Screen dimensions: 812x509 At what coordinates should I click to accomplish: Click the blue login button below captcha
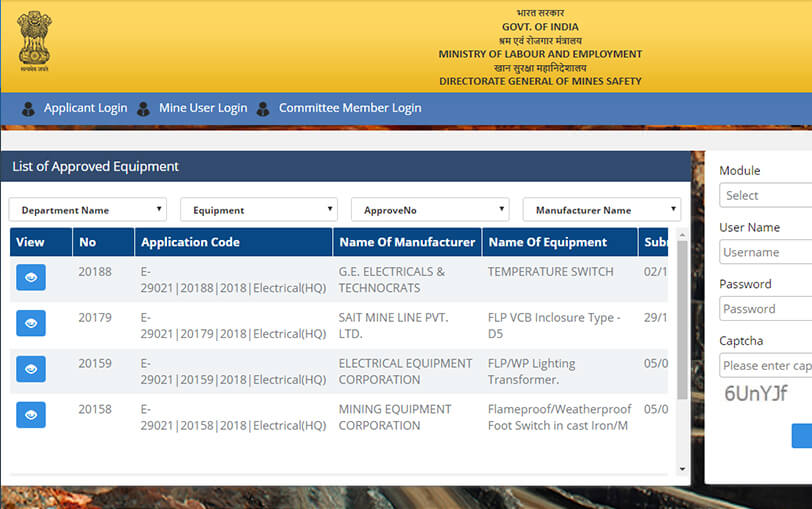802,435
